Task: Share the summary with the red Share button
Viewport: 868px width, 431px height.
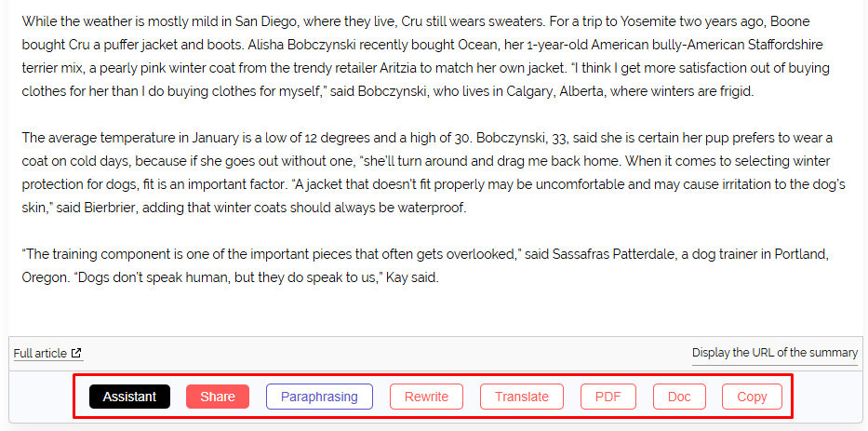Action: point(218,397)
